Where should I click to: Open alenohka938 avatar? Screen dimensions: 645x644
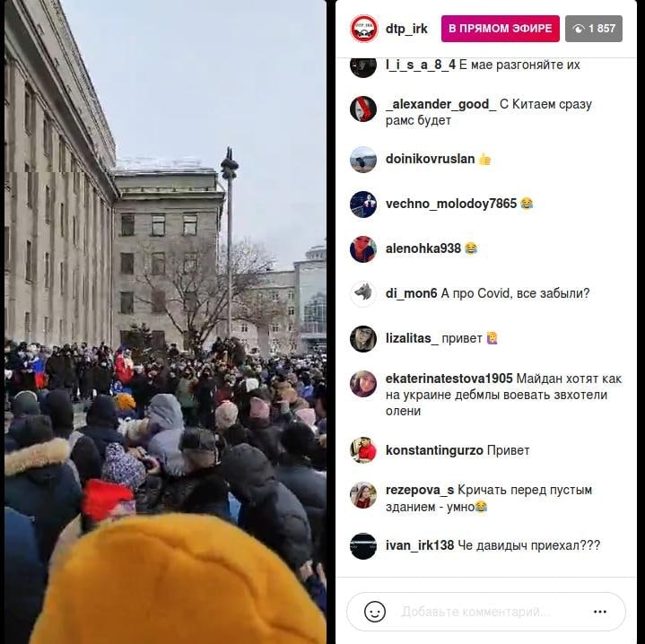362,248
